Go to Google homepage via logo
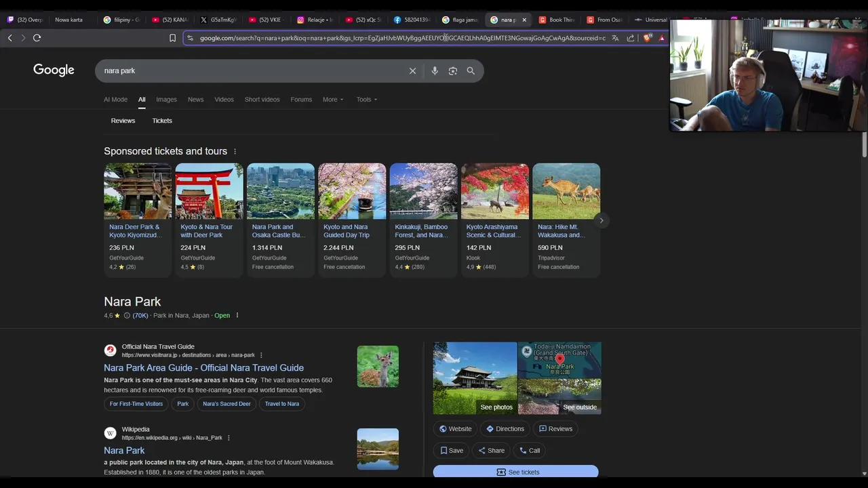This screenshot has width=868, height=488. (x=54, y=70)
